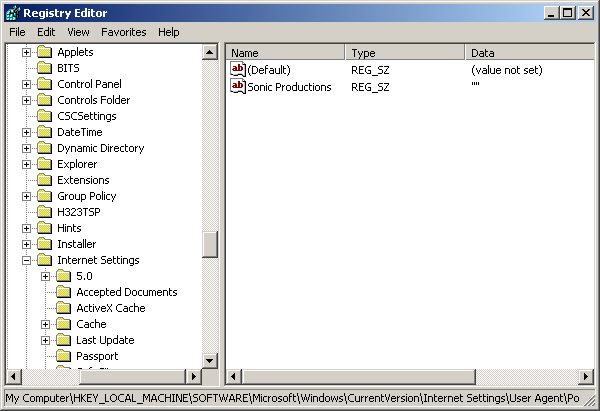Expand the Applets key
Viewport: 600px width, 411px height.
(26, 52)
